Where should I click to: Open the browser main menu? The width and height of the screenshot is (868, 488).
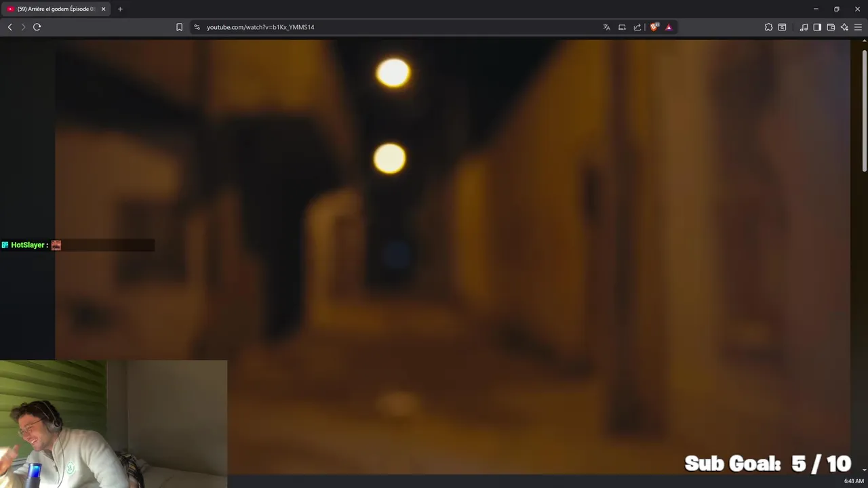[x=858, y=27]
